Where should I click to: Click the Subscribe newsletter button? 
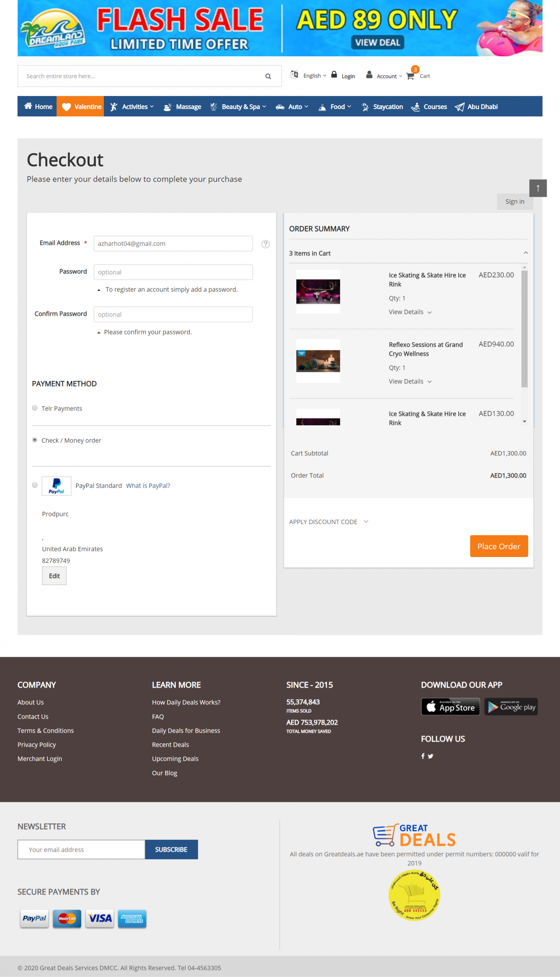[x=171, y=849]
